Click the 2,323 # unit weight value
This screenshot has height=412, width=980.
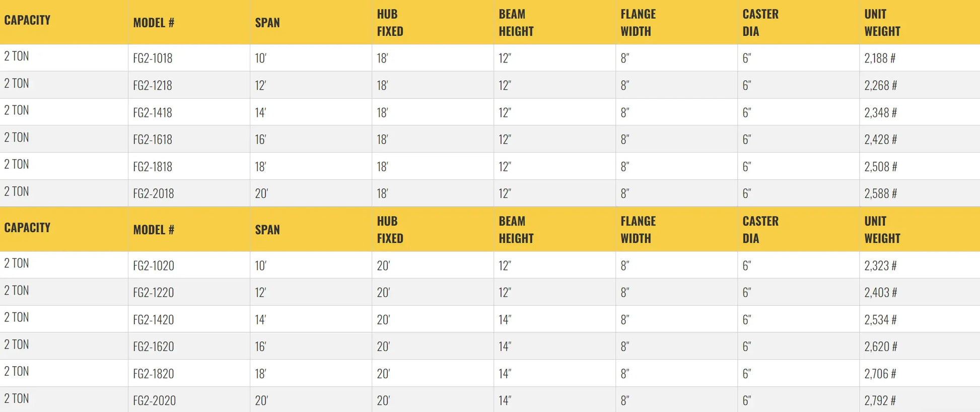click(x=880, y=265)
